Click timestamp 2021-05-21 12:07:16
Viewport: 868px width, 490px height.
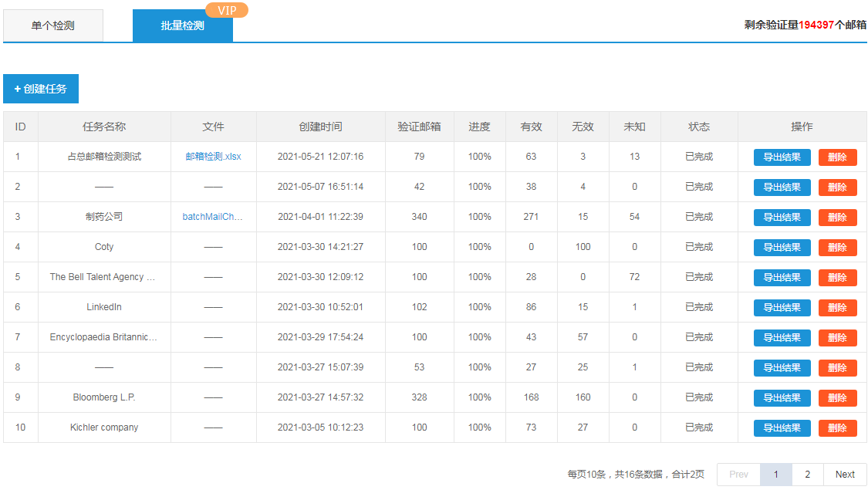point(320,157)
